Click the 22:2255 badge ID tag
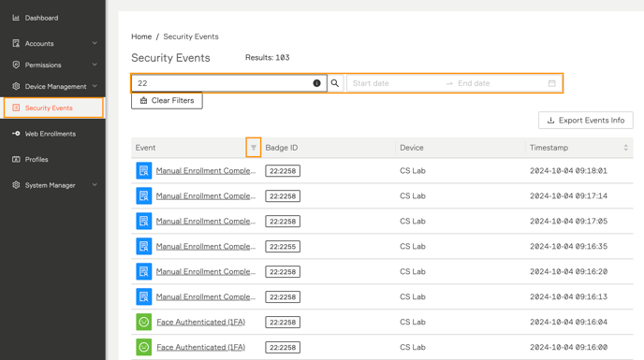The height and width of the screenshot is (360, 644). coord(283,247)
